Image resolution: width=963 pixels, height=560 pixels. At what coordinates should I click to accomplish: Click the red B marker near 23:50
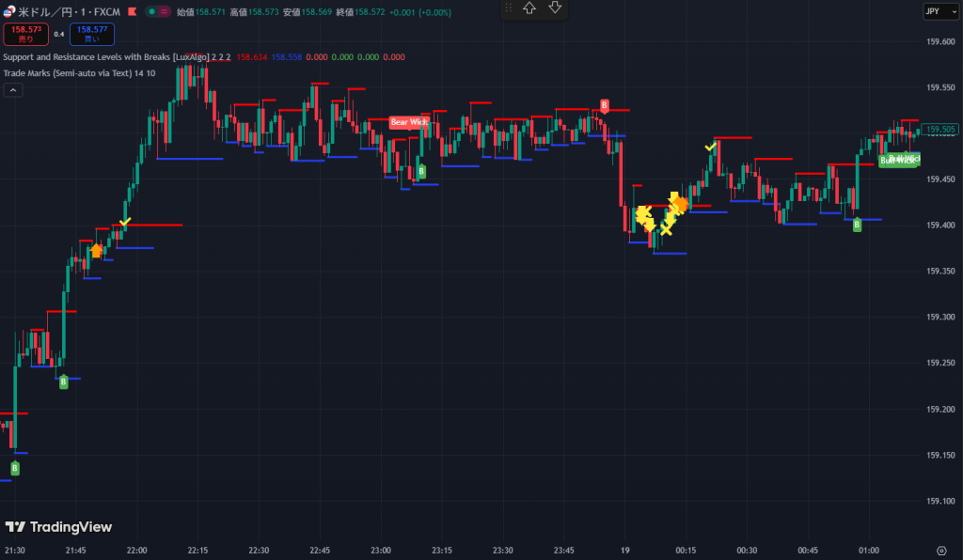pos(605,106)
